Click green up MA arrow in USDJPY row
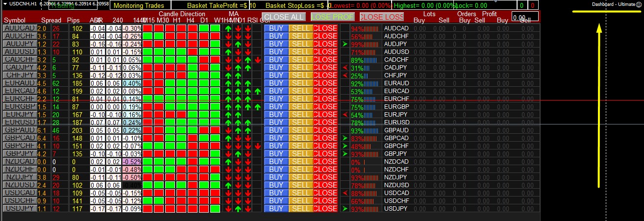Viewport: 644px width, 221px height. coord(238,209)
